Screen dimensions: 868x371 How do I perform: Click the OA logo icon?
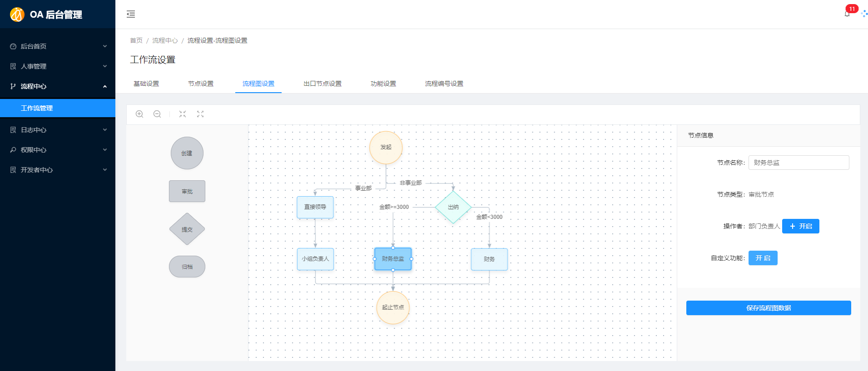tap(17, 15)
